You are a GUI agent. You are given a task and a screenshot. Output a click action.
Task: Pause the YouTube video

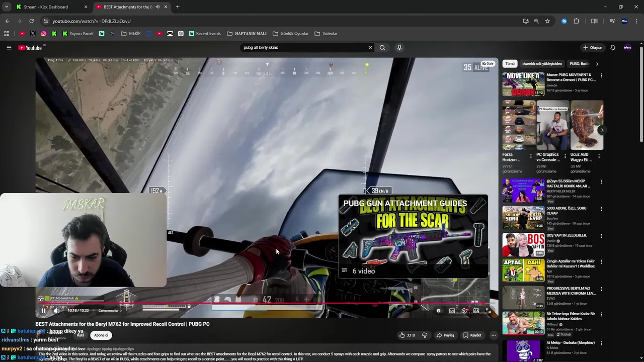(x=43, y=311)
